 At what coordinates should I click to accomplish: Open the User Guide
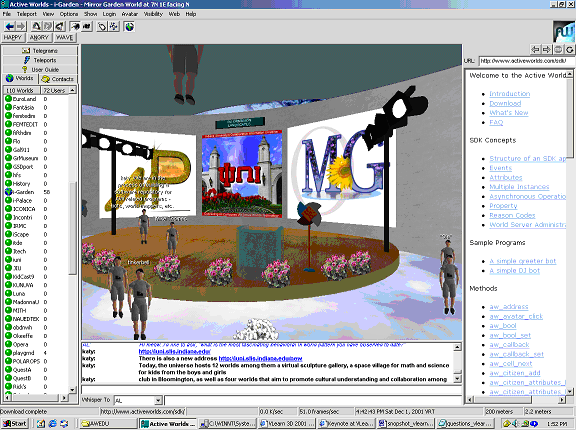point(40,69)
